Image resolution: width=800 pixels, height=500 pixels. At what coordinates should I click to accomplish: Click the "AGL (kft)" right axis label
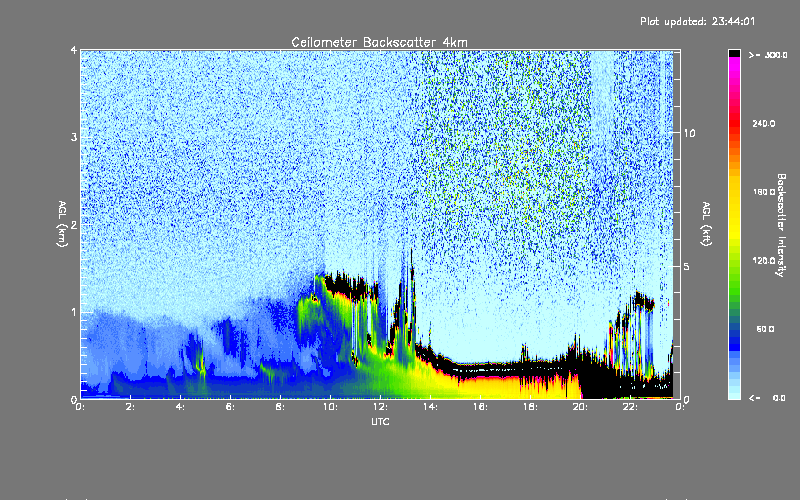pyautogui.click(x=706, y=224)
